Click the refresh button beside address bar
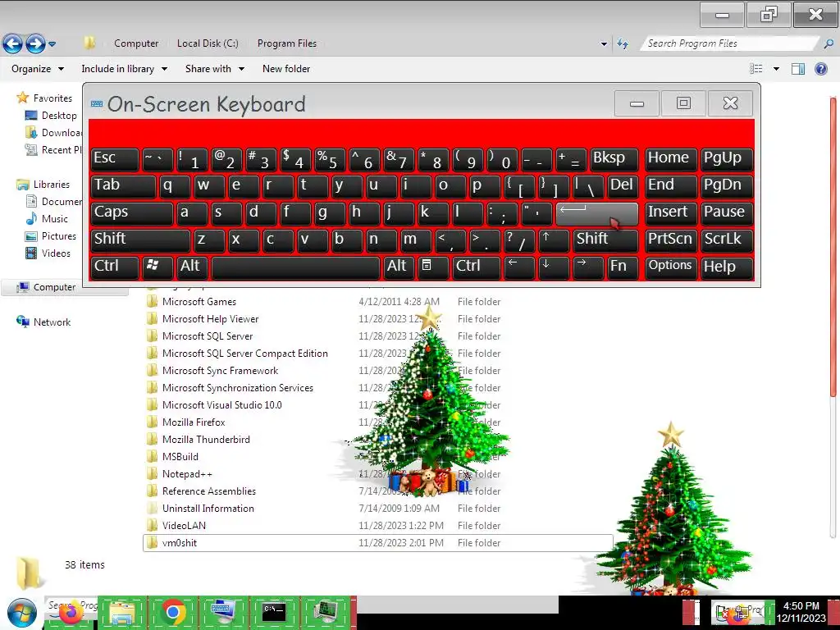 tap(623, 44)
